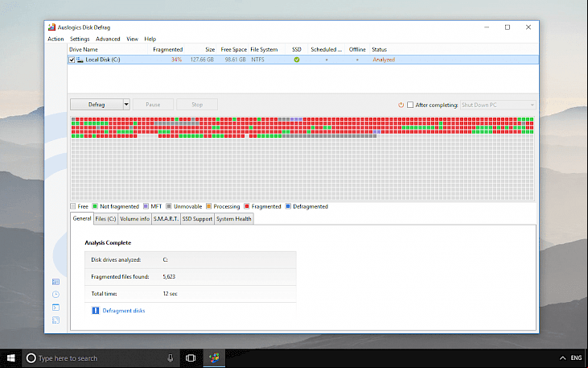Switch to the Volume info tab
The image size is (588, 368).
point(134,219)
